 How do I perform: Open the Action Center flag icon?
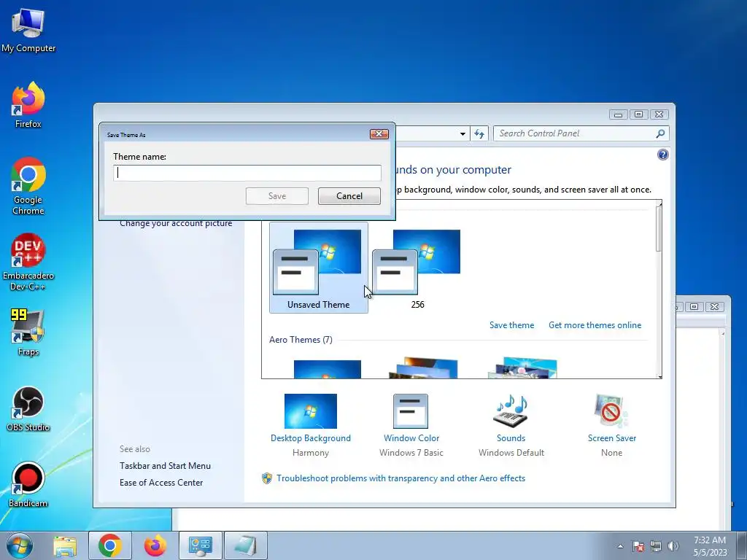tap(638, 546)
